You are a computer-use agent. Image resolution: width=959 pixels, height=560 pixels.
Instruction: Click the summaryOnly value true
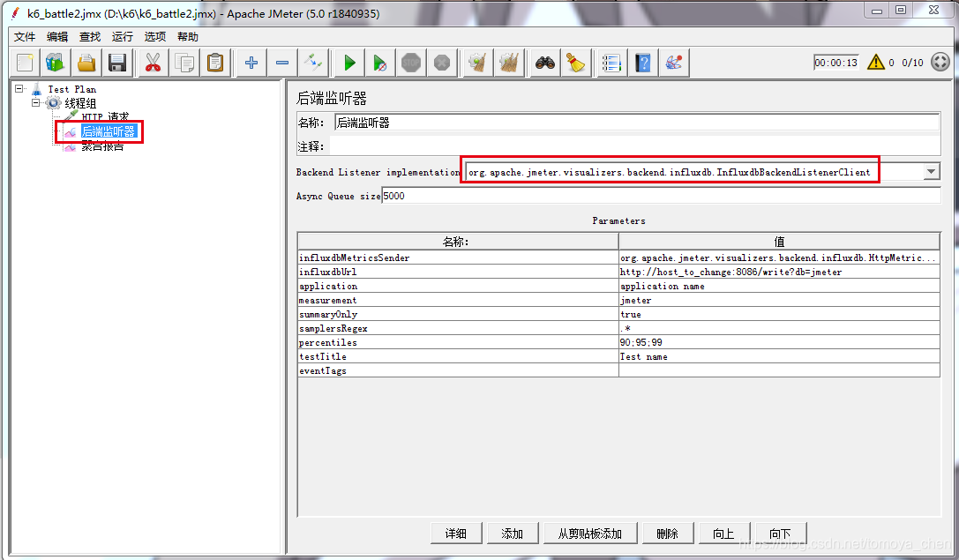pos(779,314)
